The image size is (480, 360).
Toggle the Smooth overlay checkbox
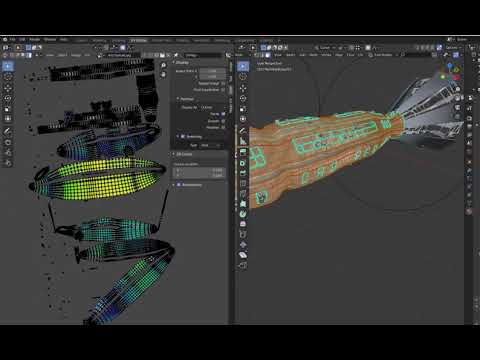click(223, 121)
